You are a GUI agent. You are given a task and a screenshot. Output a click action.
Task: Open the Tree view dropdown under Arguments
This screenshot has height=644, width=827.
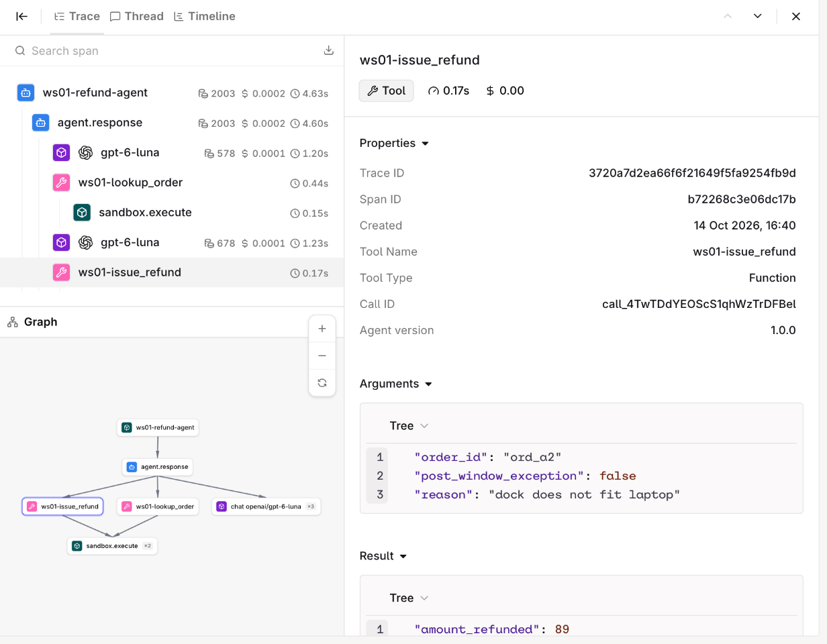(409, 426)
